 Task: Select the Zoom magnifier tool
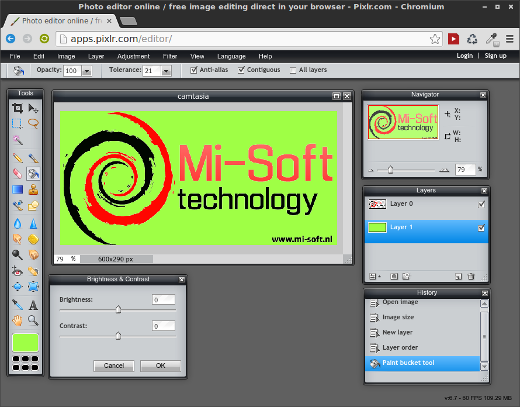pyautogui.click(x=33, y=320)
